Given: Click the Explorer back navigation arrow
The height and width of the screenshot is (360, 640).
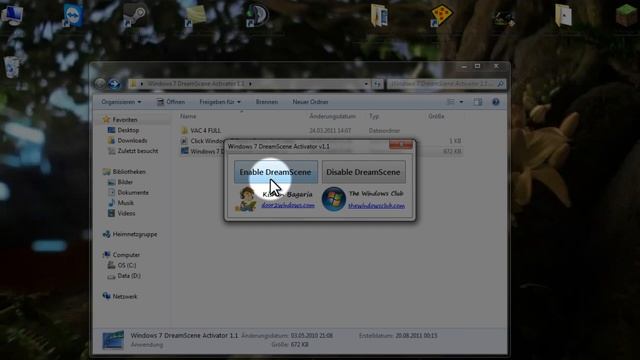Looking at the screenshot, I should pos(100,84).
